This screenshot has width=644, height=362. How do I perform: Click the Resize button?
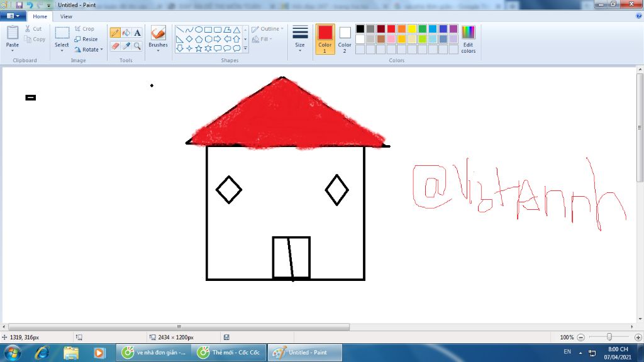tap(86, 39)
